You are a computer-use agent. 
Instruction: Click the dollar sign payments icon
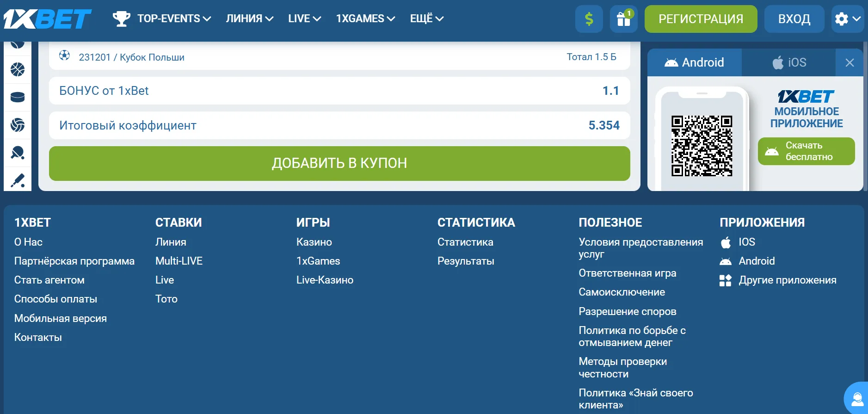pos(589,19)
